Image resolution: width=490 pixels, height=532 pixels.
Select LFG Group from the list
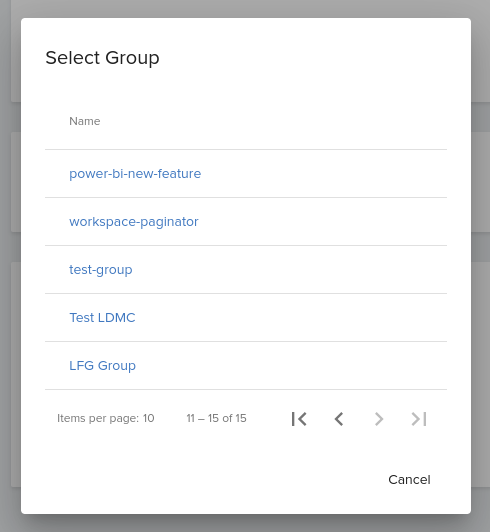click(102, 366)
